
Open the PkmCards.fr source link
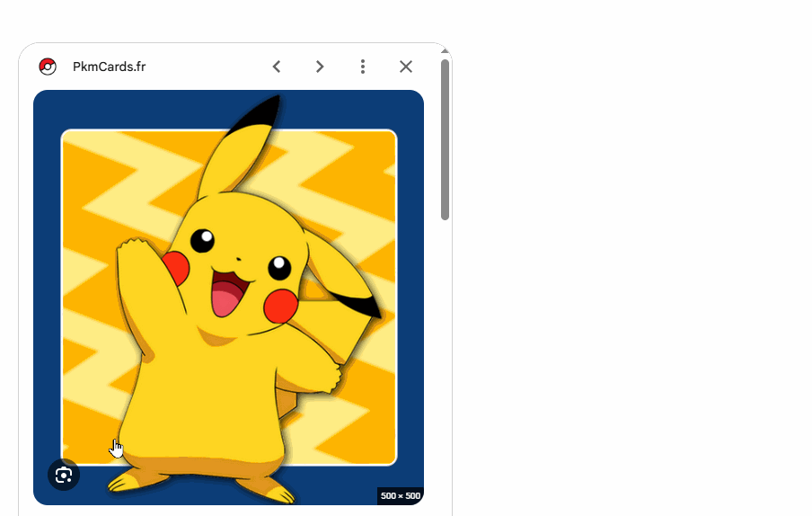[109, 67]
